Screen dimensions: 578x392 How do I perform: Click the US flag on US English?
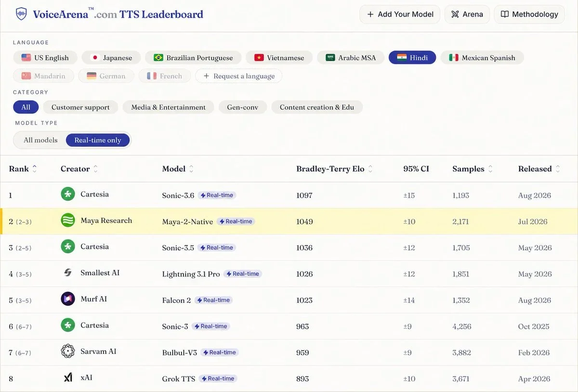point(26,58)
